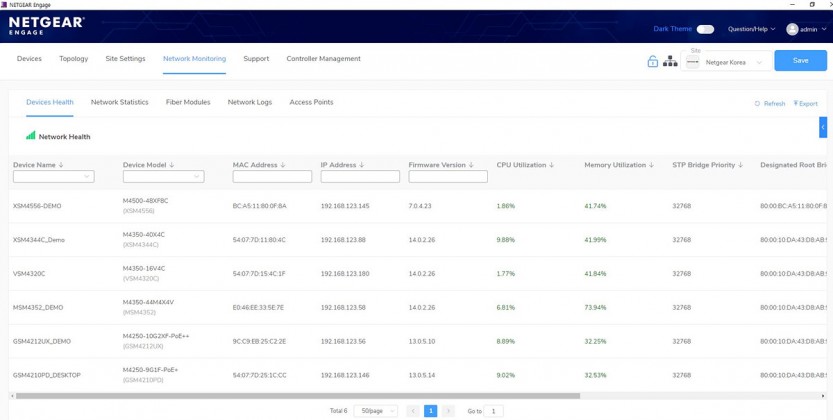Screen dimensions: 833x420
Task: Click the NETGEAR Engage logo
Action: click(x=46, y=25)
